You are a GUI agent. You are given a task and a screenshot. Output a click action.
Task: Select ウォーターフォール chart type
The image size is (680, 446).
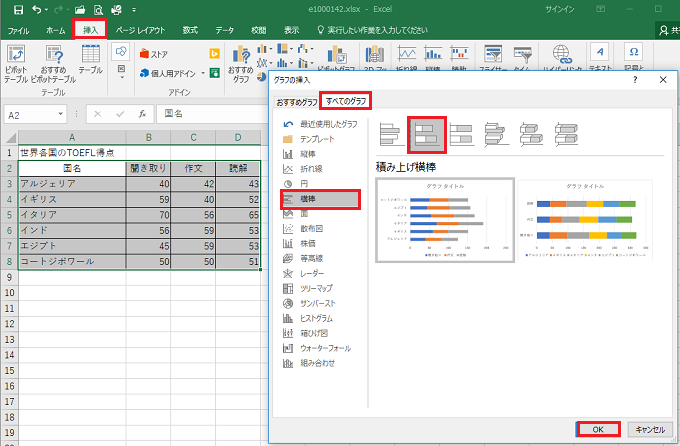[325, 348]
